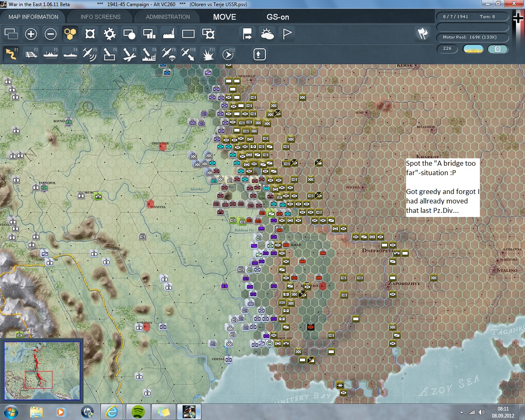Select the F3 naval transport mode icon
Image resolution: width=525 pixels, height=420 pixels.
[x=50, y=54]
